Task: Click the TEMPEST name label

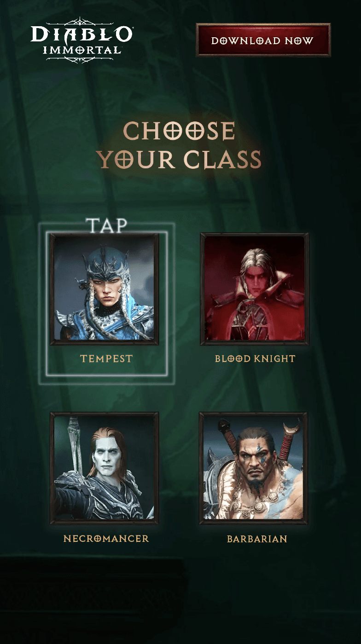Action: tap(106, 359)
